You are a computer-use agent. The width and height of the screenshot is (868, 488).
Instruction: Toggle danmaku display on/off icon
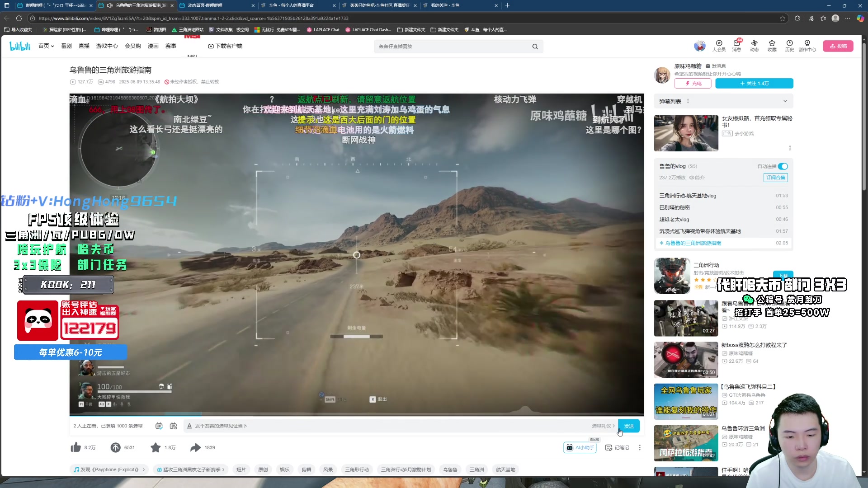tap(159, 426)
